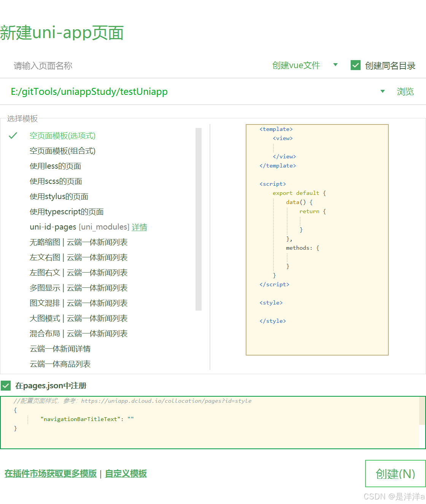
Task: Choose the 使用stylus的页面 template
Action: pyautogui.click(x=59, y=196)
